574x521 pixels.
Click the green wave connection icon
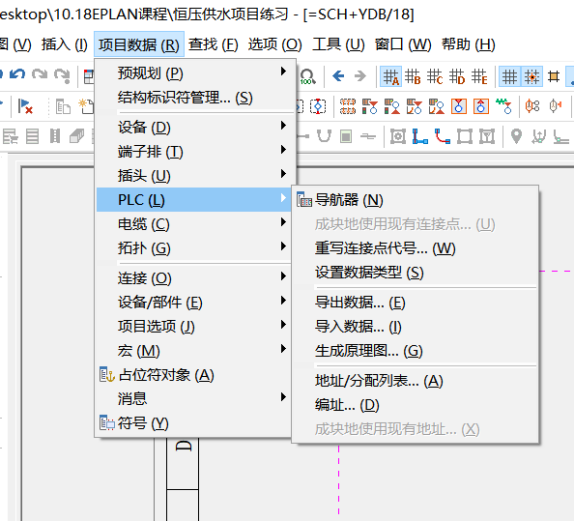(504, 106)
